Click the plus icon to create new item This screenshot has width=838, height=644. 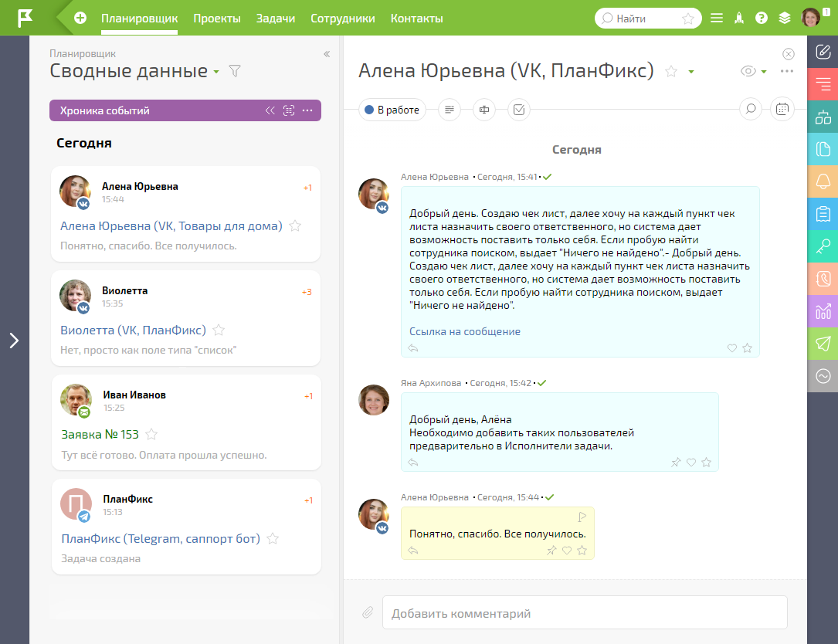80,19
